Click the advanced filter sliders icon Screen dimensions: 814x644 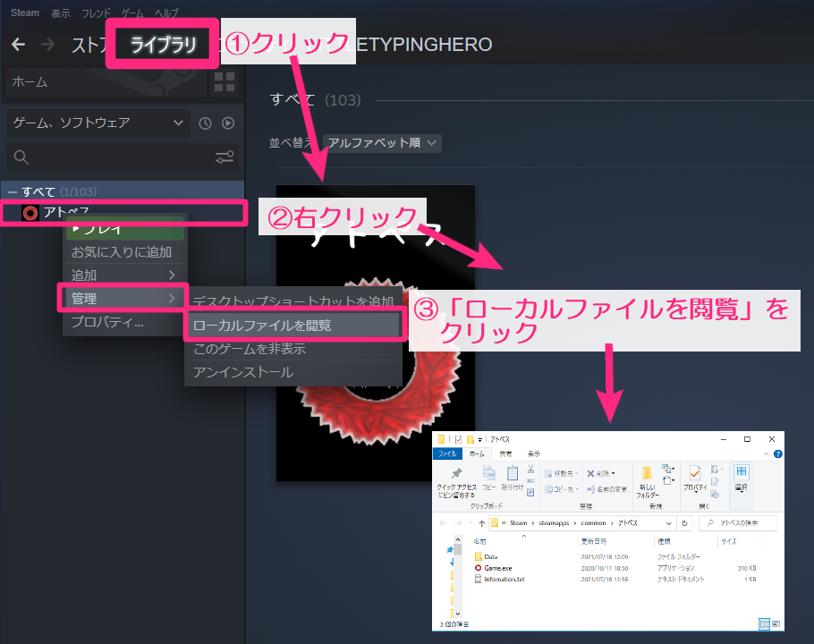click(x=225, y=157)
